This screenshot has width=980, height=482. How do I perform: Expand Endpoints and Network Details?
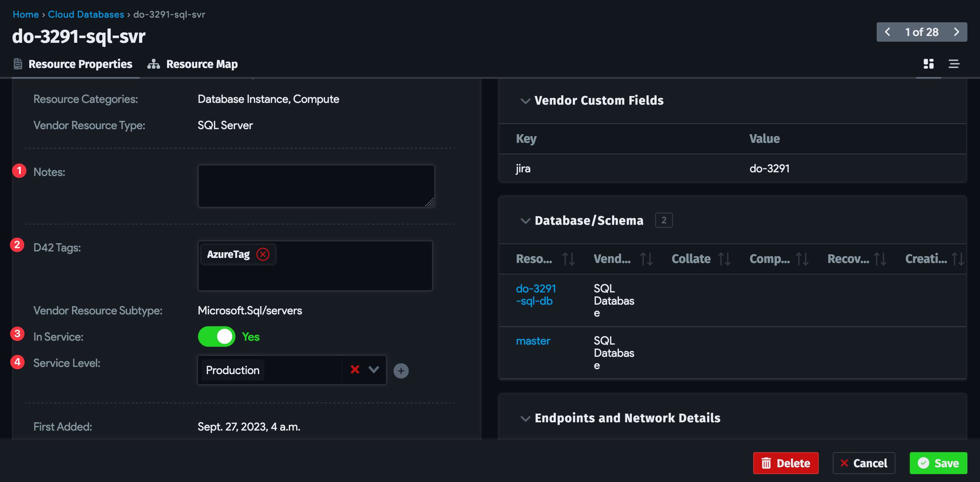click(525, 418)
